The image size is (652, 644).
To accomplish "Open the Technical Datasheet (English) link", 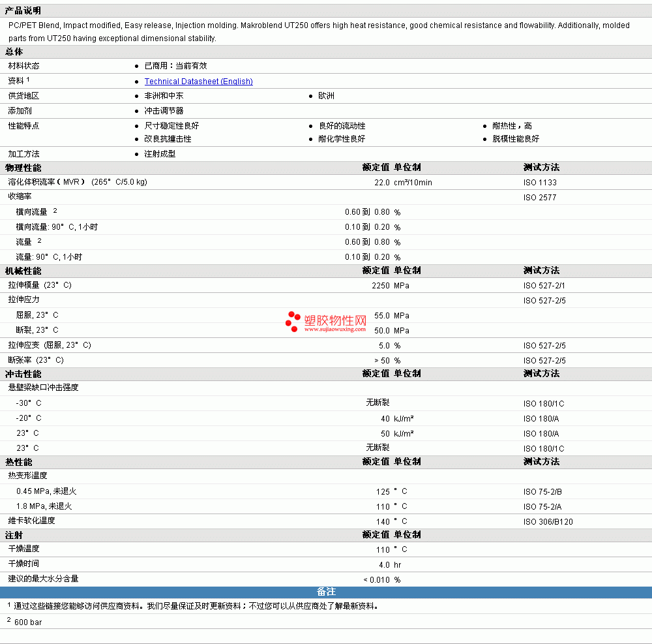I will coord(198,81).
